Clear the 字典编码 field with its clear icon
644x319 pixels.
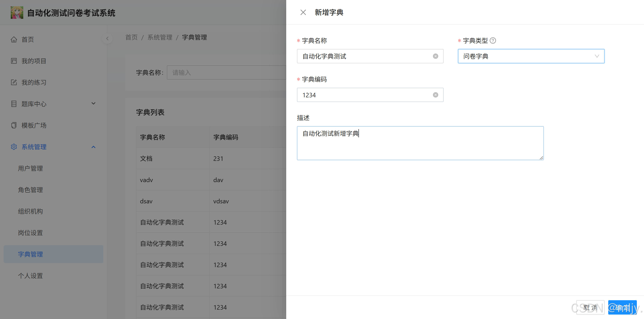pyautogui.click(x=435, y=95)
